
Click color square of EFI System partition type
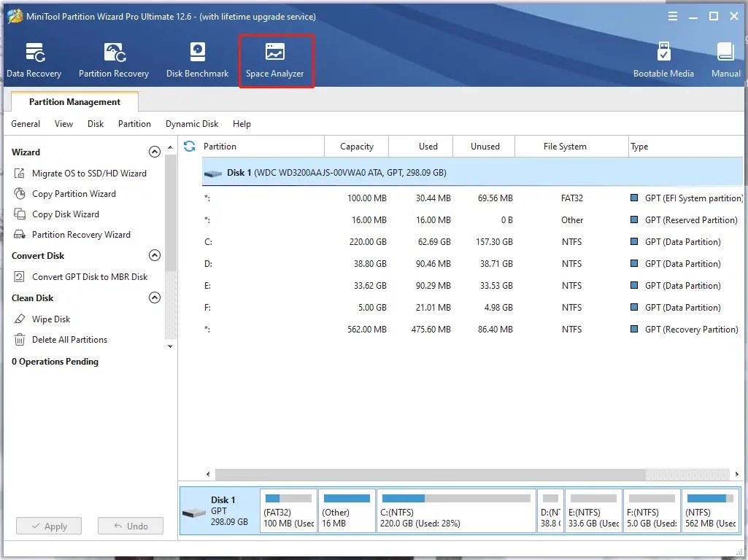coord(634,198)
